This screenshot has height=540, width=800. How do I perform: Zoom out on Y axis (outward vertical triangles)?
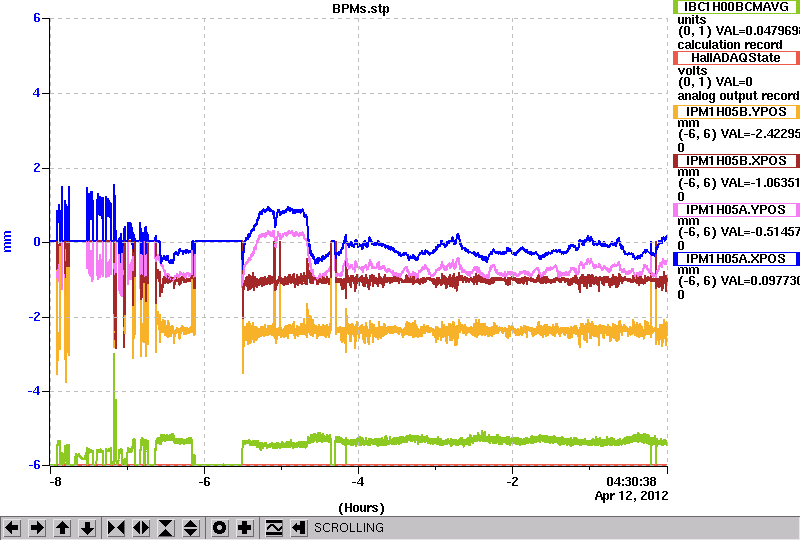click(x=191, y=527)
